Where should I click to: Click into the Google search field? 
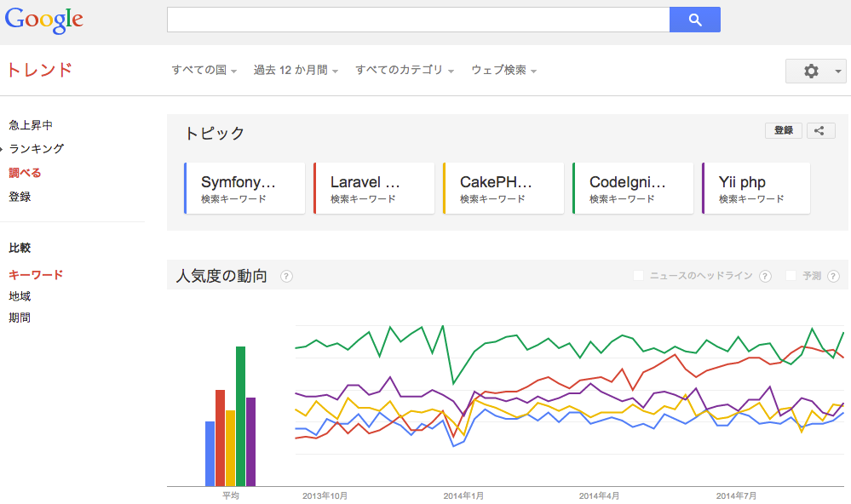coord(418,20)
